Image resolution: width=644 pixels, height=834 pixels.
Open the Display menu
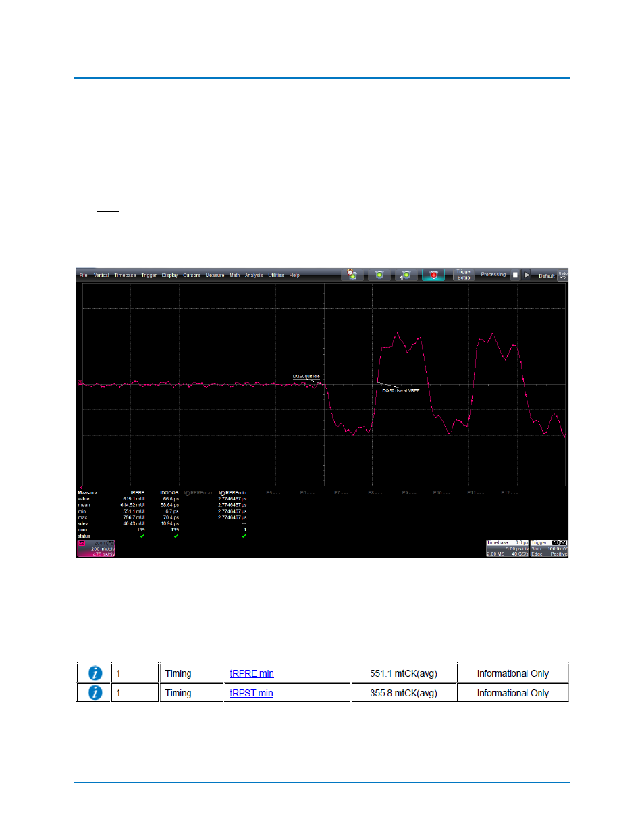point(169,276)
